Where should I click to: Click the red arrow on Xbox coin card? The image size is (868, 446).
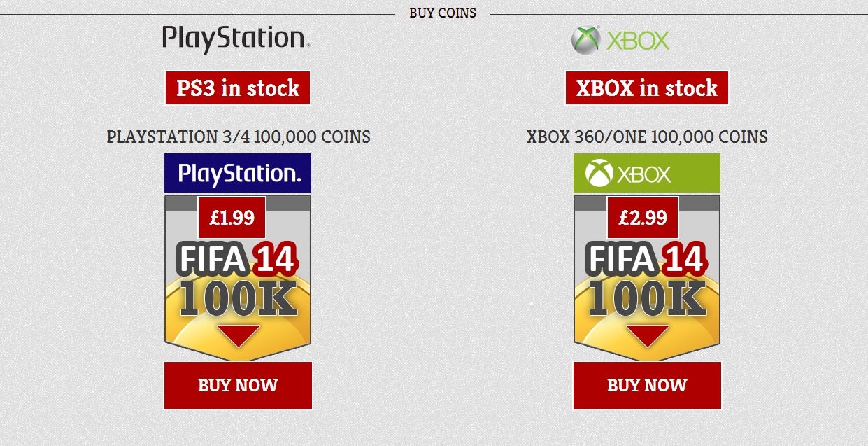point(647,335)
